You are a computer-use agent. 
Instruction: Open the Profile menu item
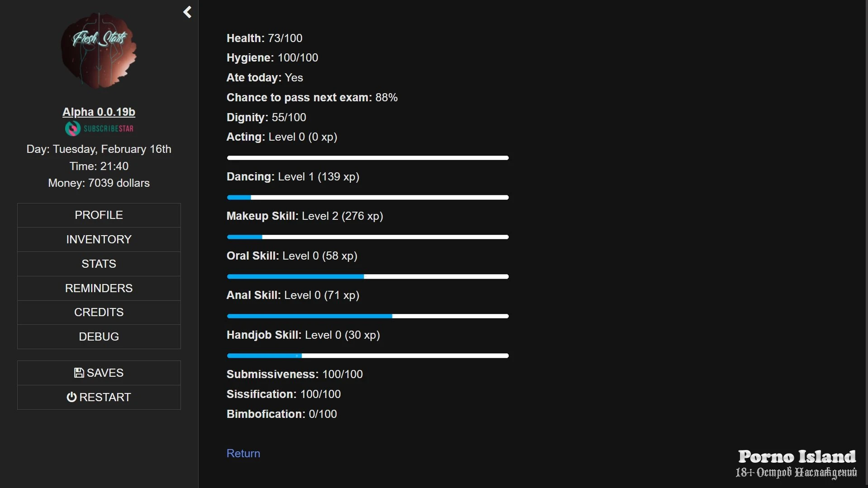99,215
